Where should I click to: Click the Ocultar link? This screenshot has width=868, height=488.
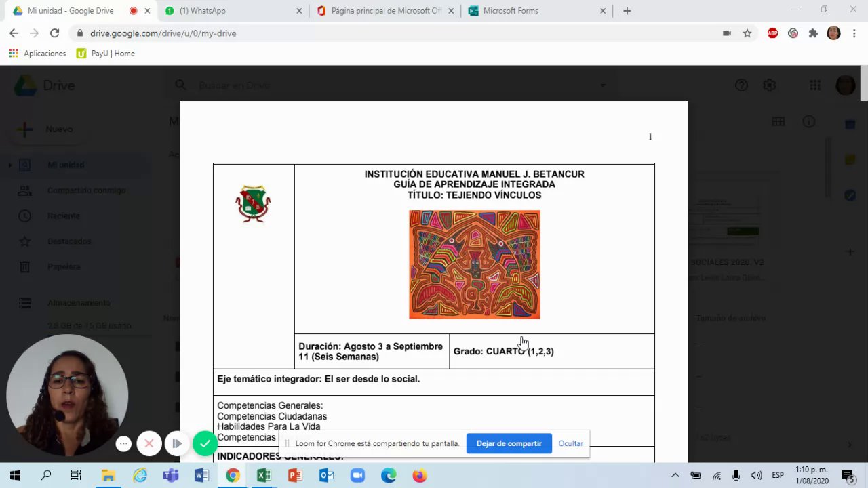[570, 443]
